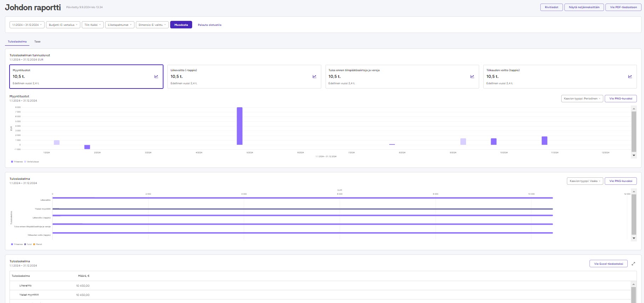
Task: Open Kaavion tyyppi: Periodinen dropdown
Action: [582, 98]
